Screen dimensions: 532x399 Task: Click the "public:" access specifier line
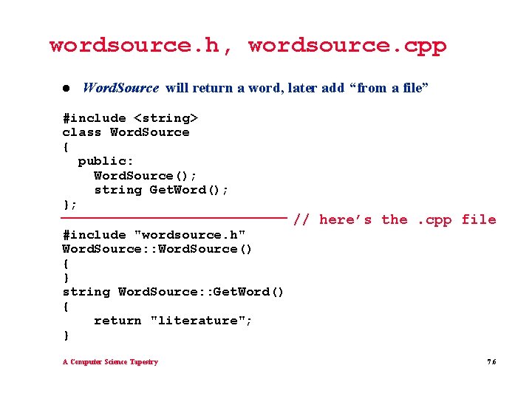(106, 161)
